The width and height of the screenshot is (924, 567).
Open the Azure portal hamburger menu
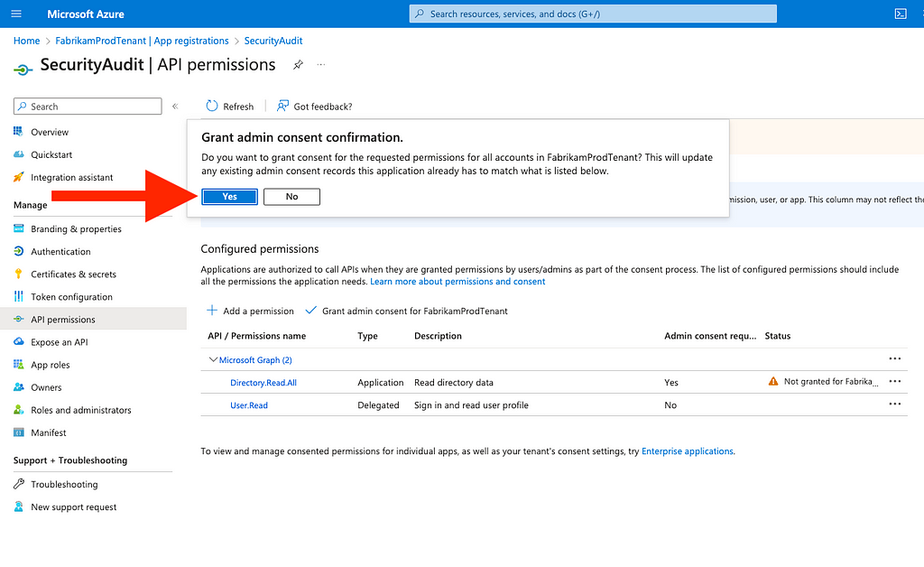click(16, 14)
